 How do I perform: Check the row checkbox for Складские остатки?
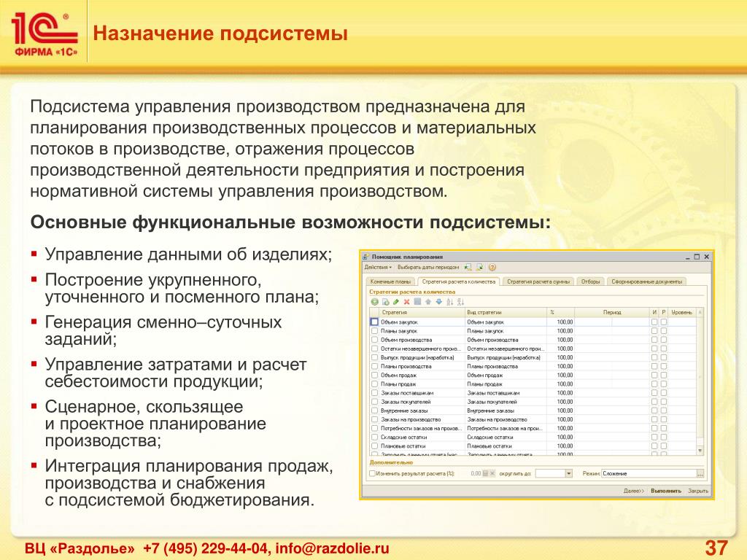coord(374,437)
